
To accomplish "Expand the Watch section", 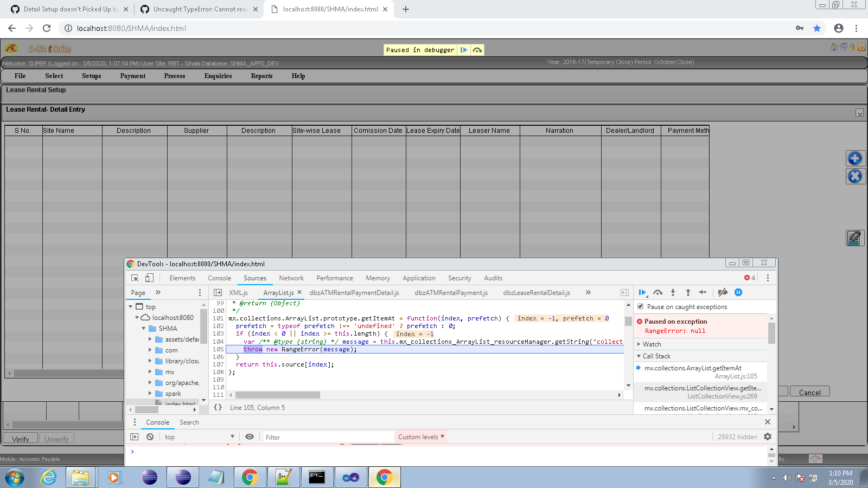I will click(639, 344).
